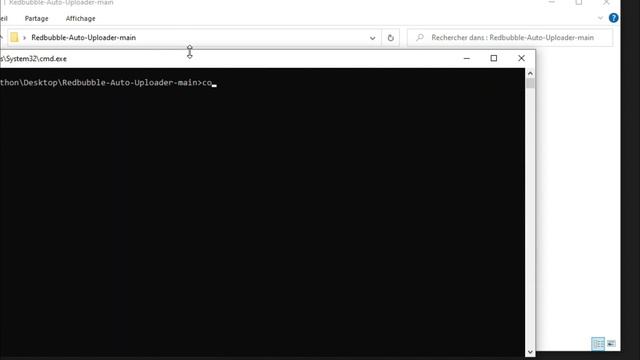Viewport: 640px width, 360px height.
Task: Maximize the cmd.exe window
Action: (493, 58)
